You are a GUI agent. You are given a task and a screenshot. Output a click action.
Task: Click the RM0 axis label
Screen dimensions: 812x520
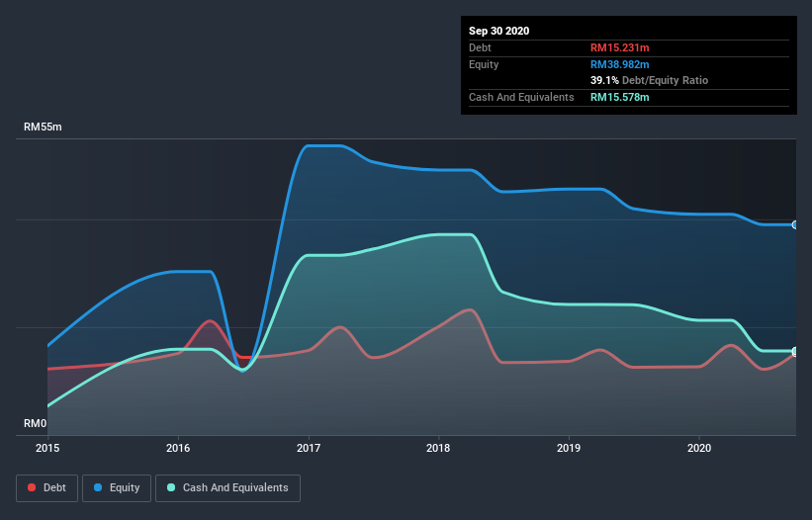pyautogui.click(x=36, y=423)
